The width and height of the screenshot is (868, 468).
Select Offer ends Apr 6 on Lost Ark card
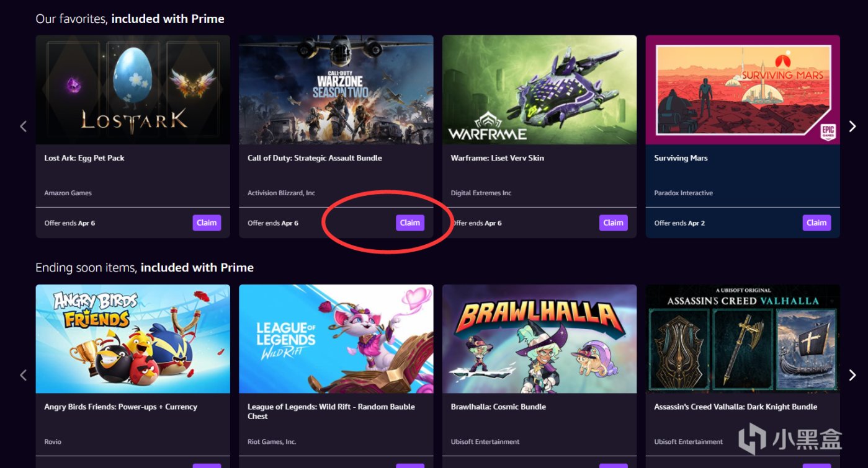69,223
